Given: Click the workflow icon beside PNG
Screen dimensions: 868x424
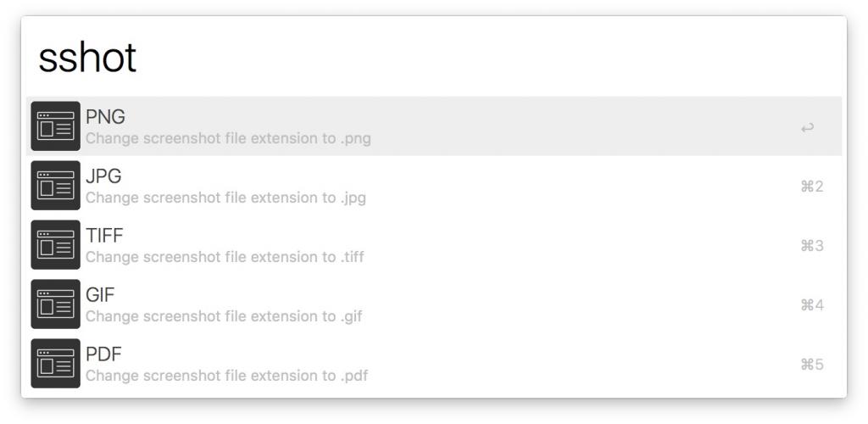Looking at the screenshot, I should 56,126.
